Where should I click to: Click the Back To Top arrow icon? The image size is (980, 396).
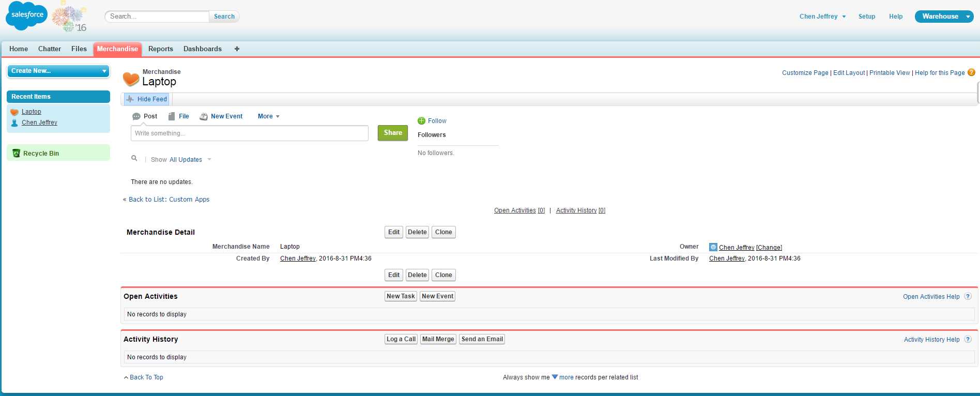click(x=126, y=377)
